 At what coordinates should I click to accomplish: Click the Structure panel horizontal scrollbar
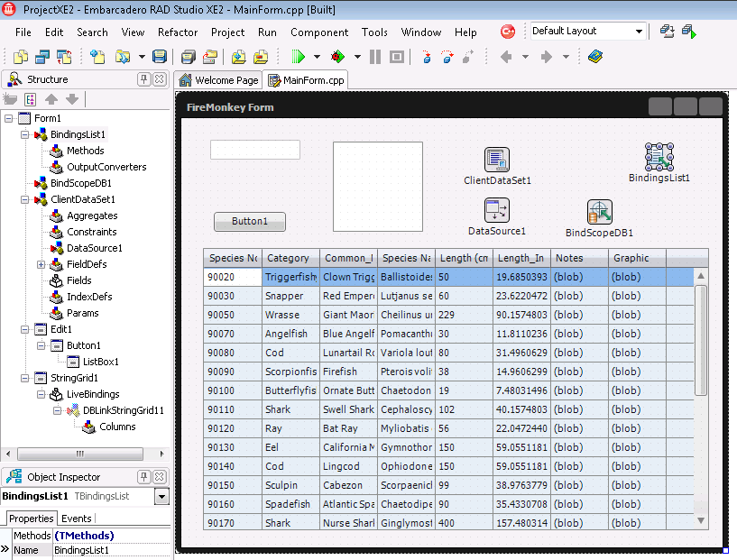80,454
